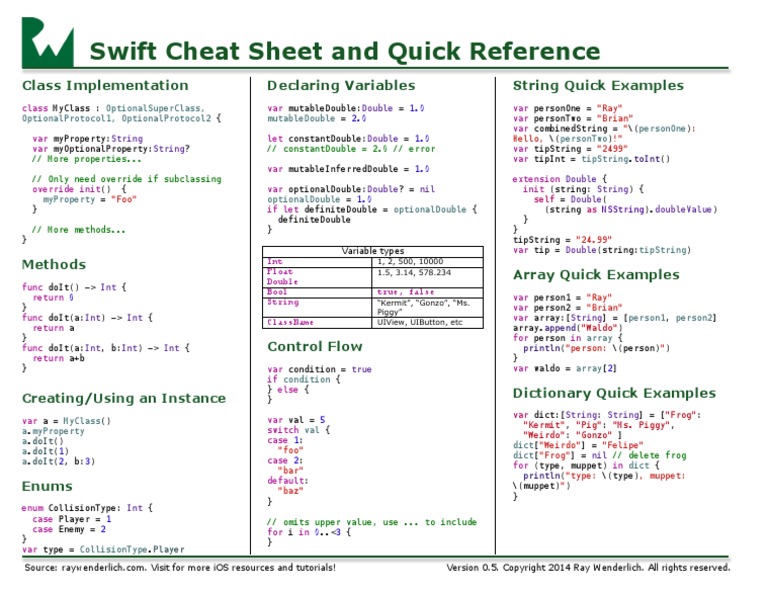Click 'func doIt(a:Int, b:Int) -> Int {' line
This screenshot has height=594, width=768.
coord(106,348)
